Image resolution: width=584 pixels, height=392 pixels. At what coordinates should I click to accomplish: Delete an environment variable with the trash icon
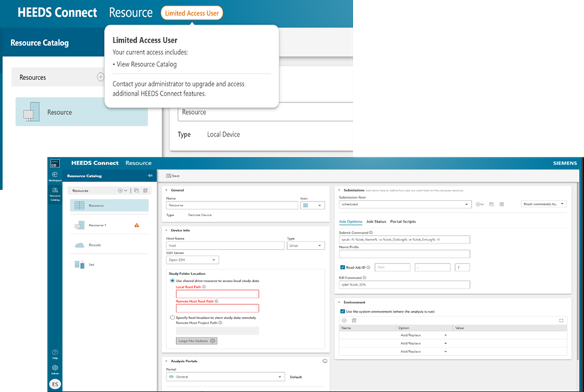coord(354,320)
